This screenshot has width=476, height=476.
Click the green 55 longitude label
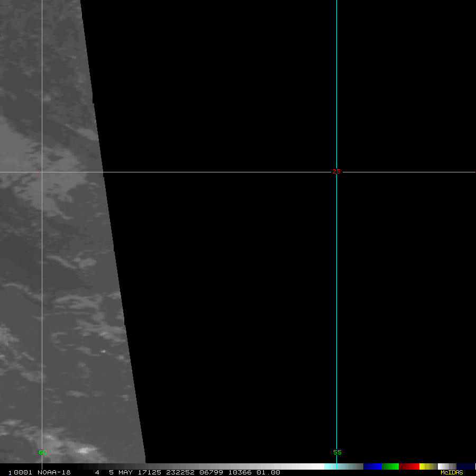[x=337, y=452]
